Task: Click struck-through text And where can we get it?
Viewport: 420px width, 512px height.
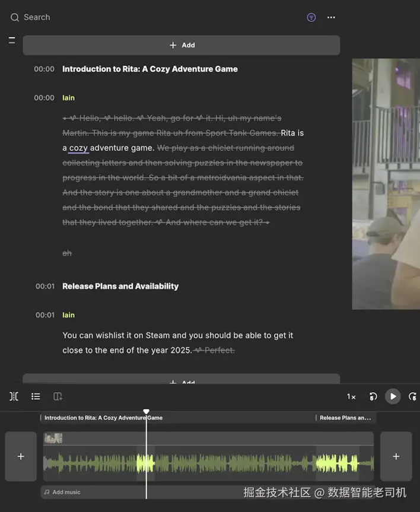Action: (x=214, y=222)
